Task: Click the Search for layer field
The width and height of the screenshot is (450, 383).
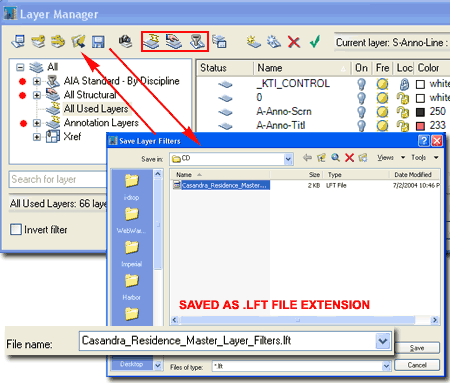Action: click(x=58, y=179)
